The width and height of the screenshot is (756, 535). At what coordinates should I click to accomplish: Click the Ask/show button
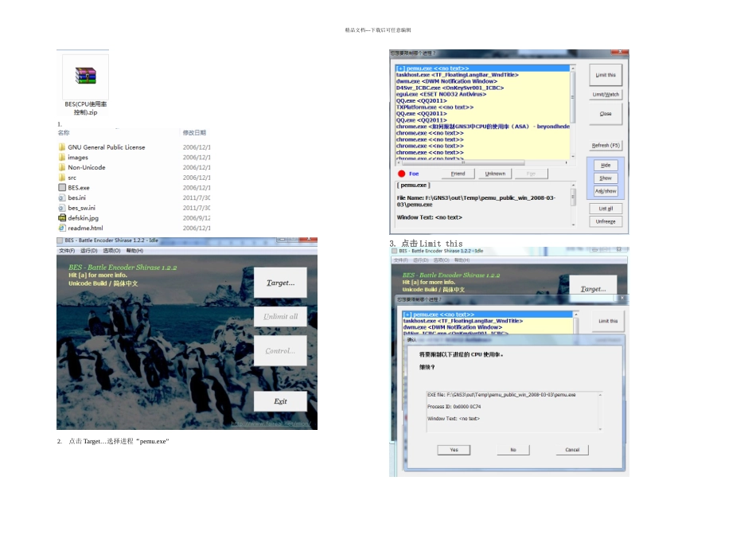606,191
